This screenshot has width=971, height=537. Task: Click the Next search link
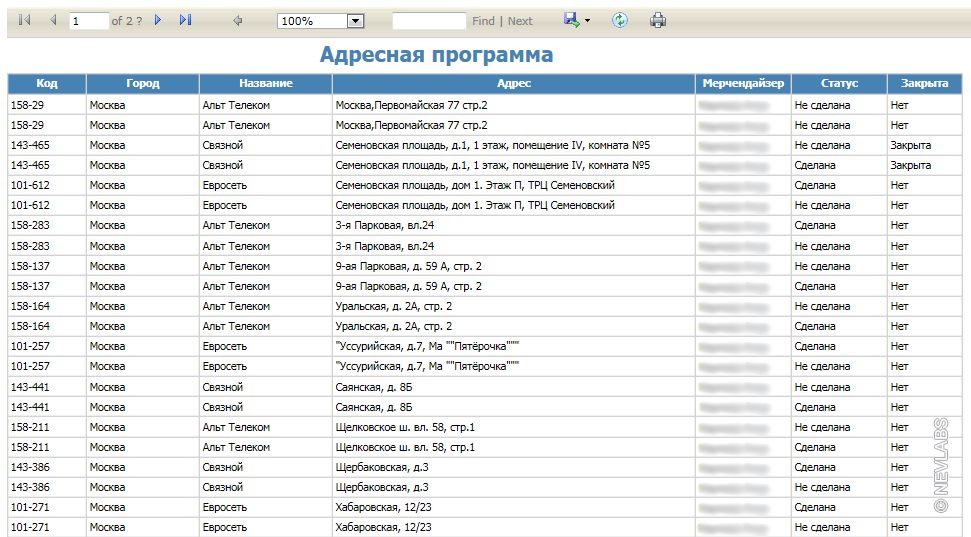click(x=520, y=21)
